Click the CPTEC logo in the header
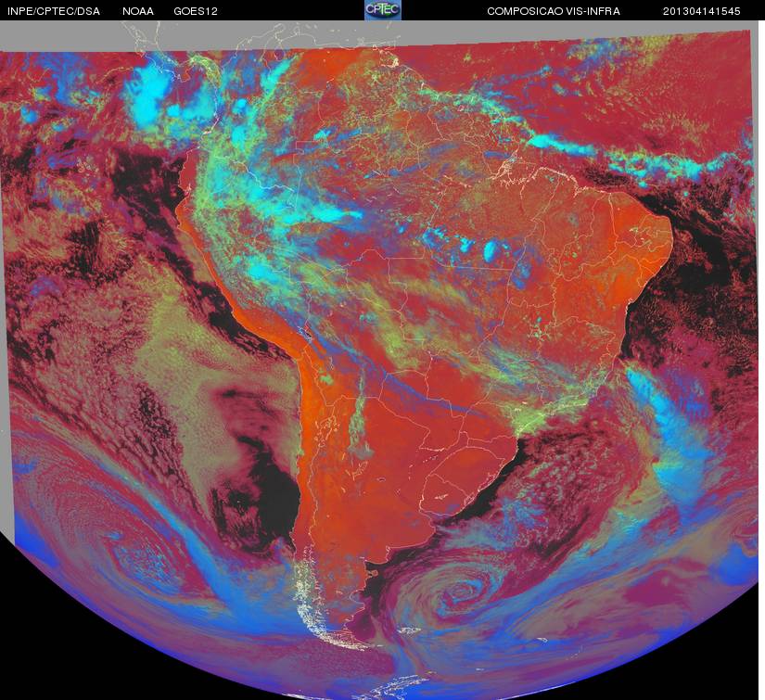The image size is (765, 700). tap(383, 10)
